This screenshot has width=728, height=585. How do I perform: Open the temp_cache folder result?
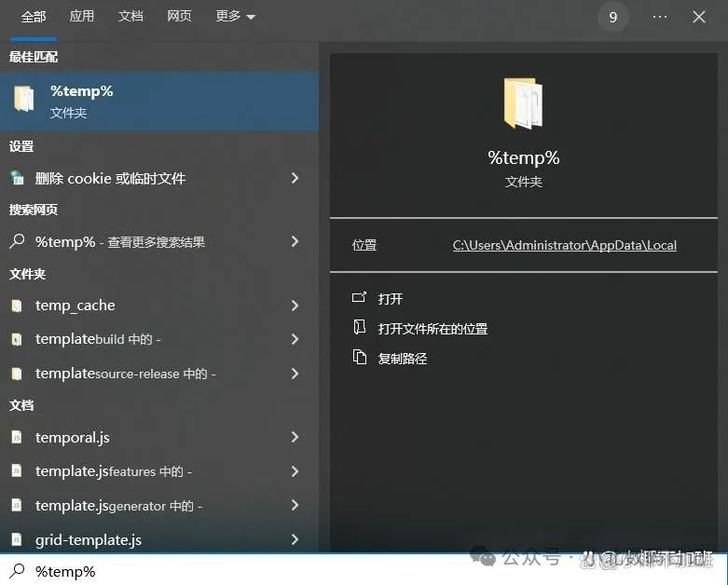[159, 306]
